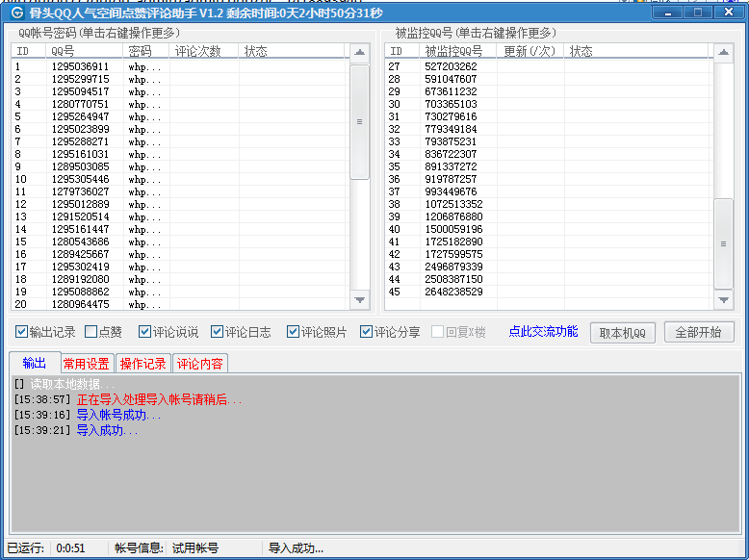Open the 常用设置 tab

click(x=87, y=364)
